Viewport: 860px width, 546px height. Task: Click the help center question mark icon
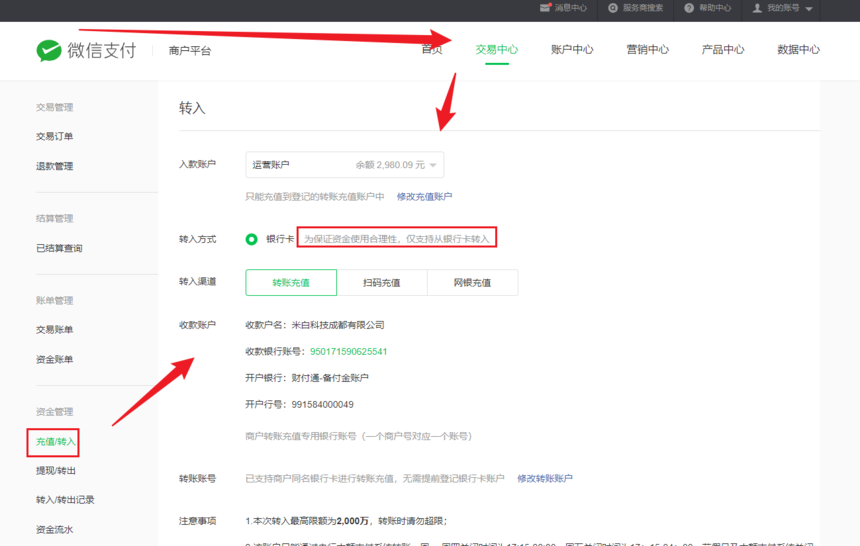(x=689, y=8)
